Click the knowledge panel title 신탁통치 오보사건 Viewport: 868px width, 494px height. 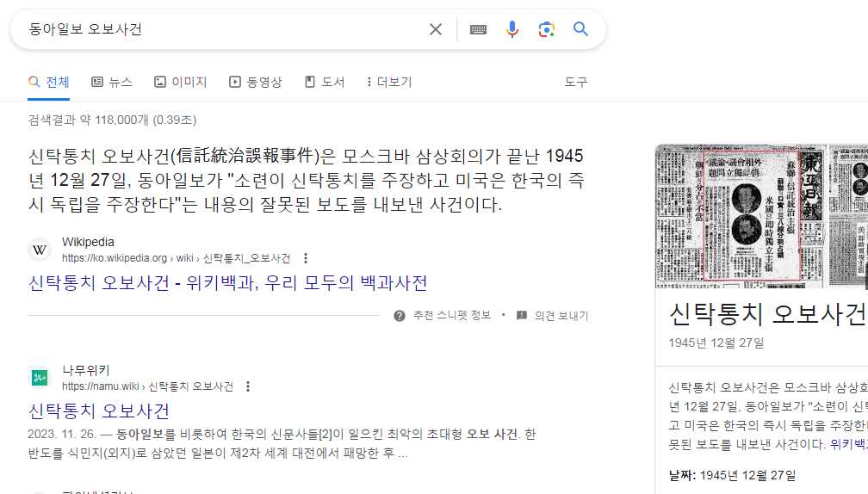tap(768, 314)
